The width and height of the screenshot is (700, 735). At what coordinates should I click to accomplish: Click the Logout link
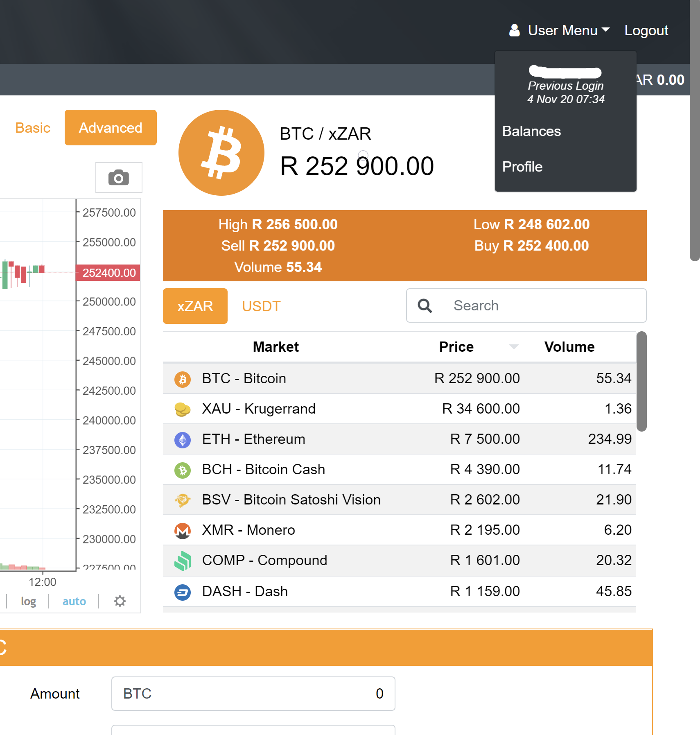coord(646,30)
